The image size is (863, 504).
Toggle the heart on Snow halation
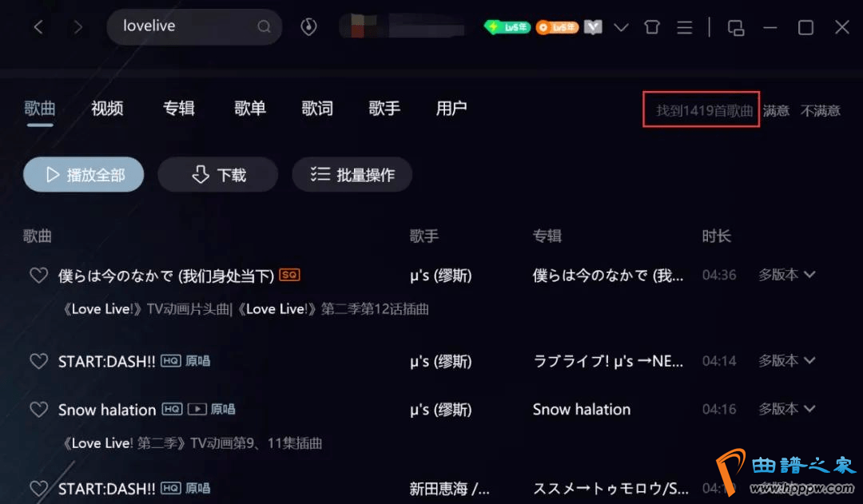[x=38, y=410]
